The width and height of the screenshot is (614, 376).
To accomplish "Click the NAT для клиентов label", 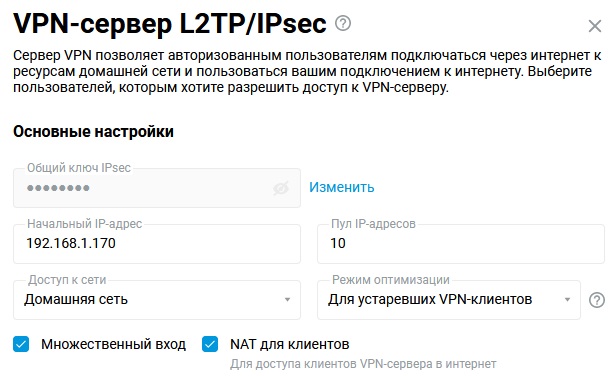I will [x=289, y=344].
